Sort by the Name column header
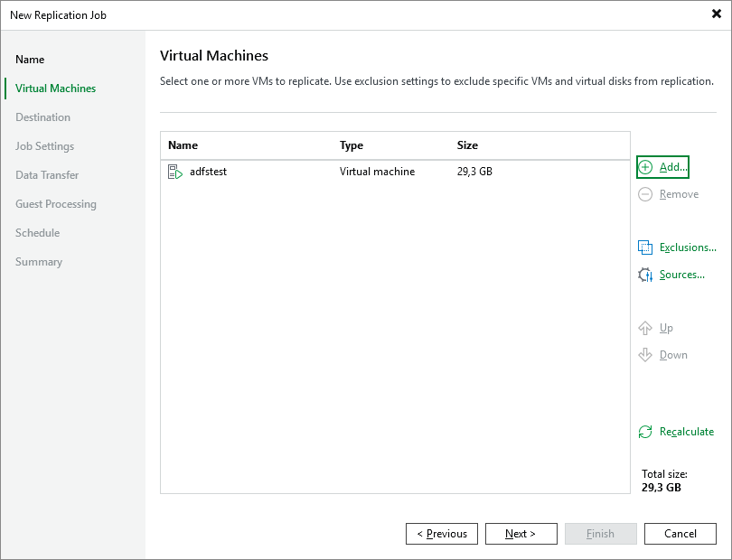732x560 pixels. pyautogui.click(x=183, y=145)
